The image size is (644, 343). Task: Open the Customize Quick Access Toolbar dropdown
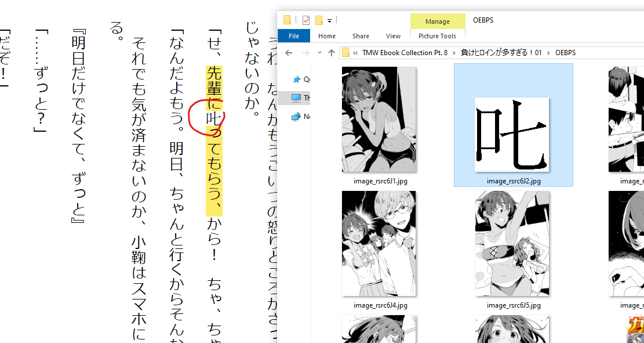(x=329, y=20)
